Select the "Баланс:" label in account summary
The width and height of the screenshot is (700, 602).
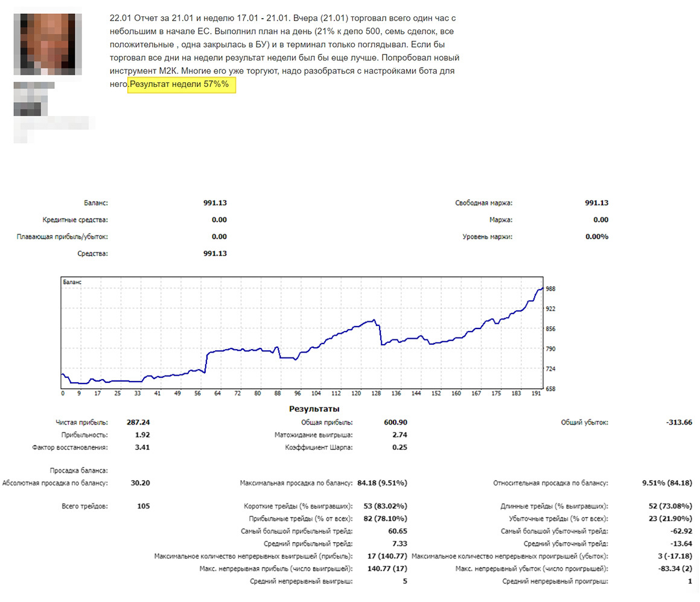point(96,203)
